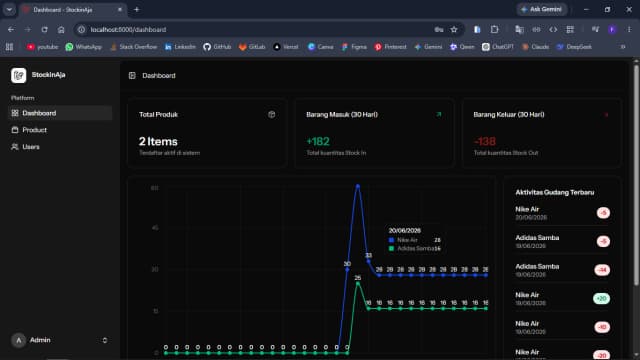Expand the Admin account menu chevron

104,340
